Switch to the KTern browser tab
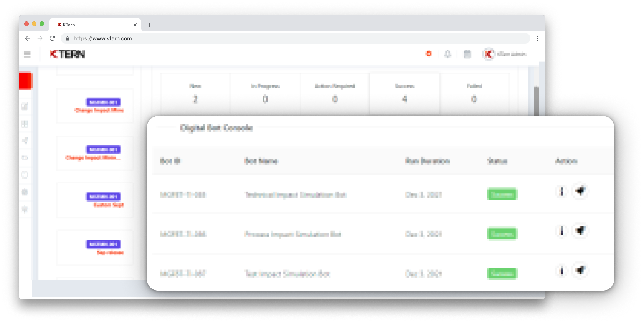This screenshot has height=324, width=644. pyautogui.click(x=96, y=25)
